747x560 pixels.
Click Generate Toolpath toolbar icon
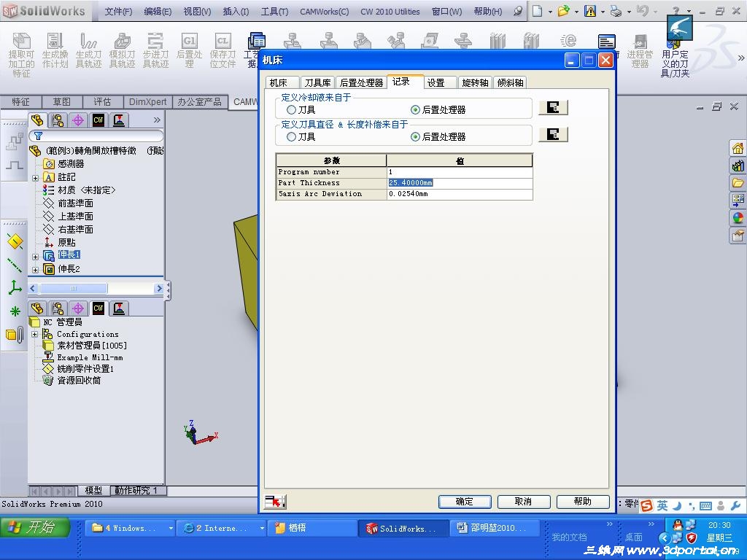pyautogui.click(x=88, y=42)
